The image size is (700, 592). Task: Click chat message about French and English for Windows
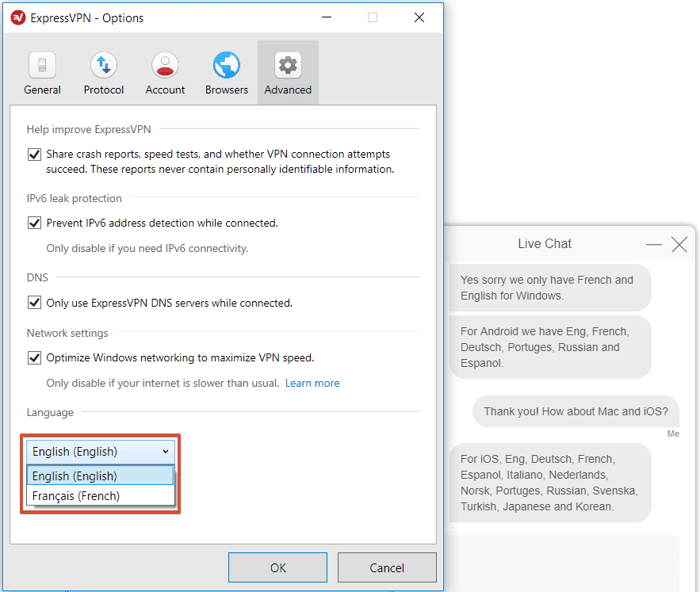pyautogui.click(x=550, y=288)
